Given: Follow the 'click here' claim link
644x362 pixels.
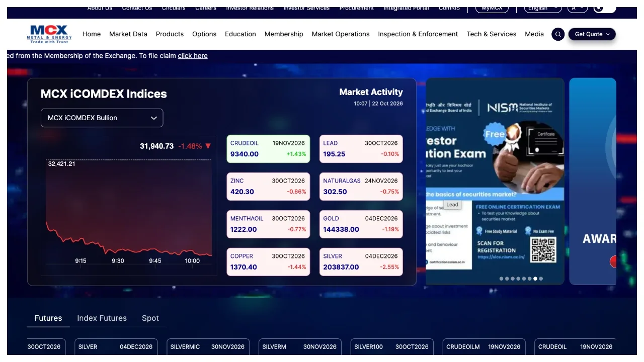Looking at the screenshot, I should pyautogui.click(x=193, y=56).
